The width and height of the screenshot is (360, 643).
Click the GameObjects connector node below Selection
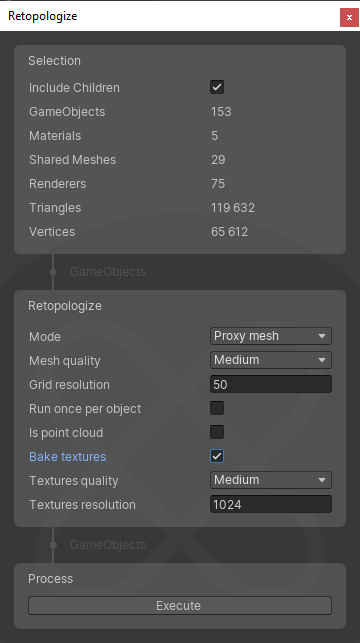pos(53,271)
